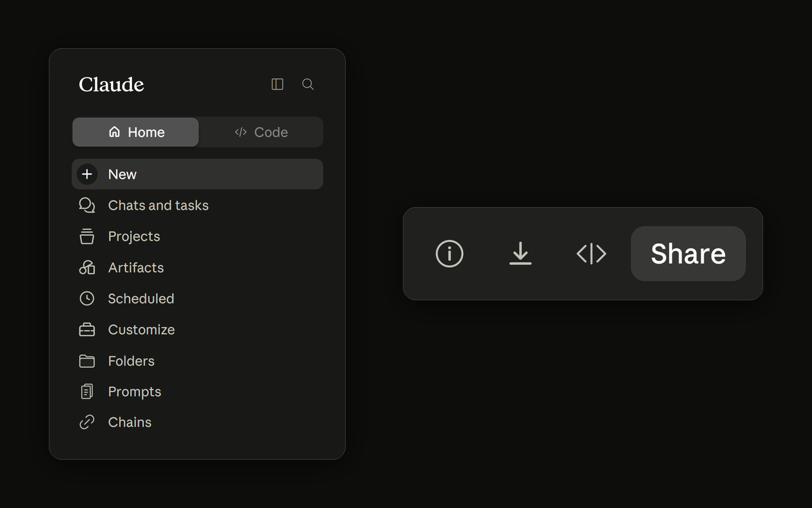Click the Projects stack icon
The image size is (812, 508).
tap(87, 236)
